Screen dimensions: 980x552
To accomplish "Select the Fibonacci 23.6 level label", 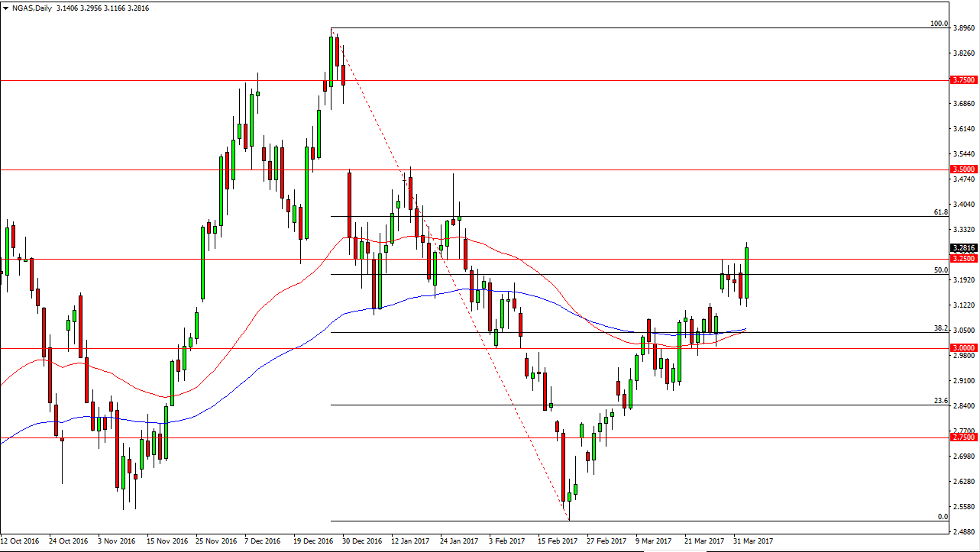I will (941, 400).
